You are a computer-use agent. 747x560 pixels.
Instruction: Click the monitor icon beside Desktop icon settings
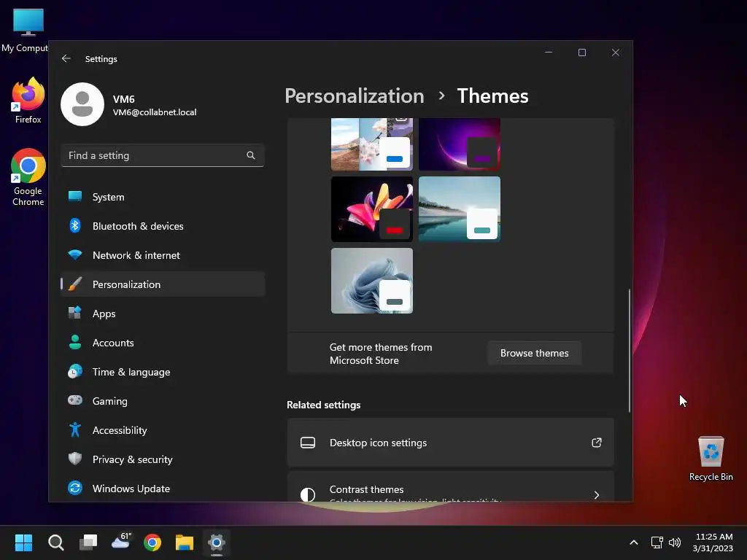[308, 443]
